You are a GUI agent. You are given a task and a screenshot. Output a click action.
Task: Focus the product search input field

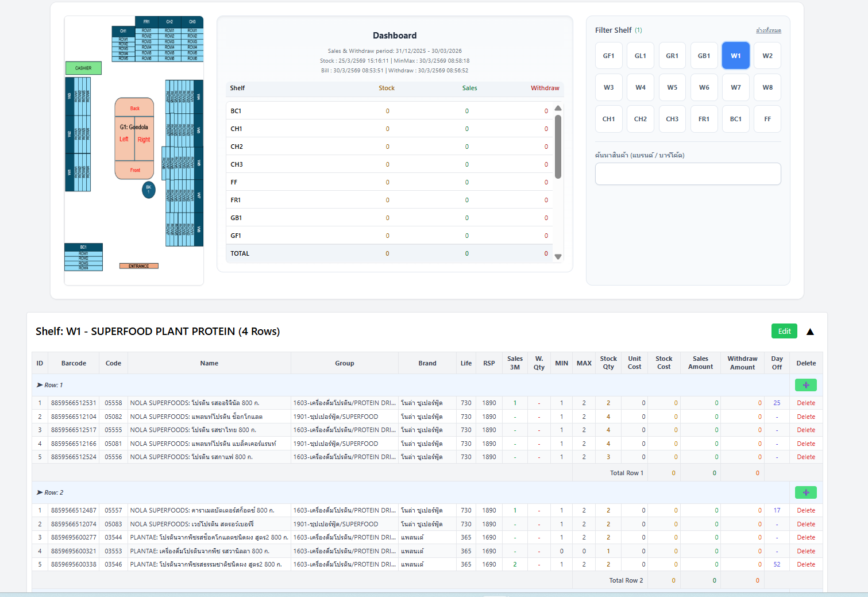click(688, 174)
